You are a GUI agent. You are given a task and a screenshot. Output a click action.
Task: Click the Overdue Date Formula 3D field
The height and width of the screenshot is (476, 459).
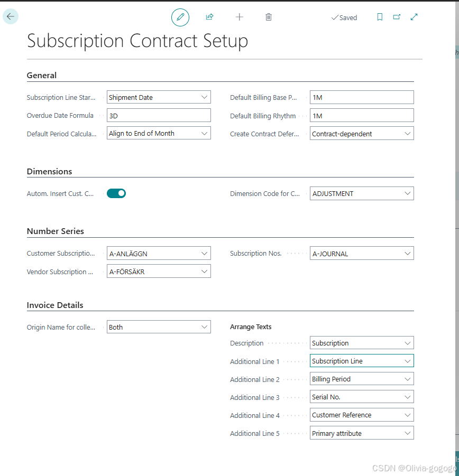point(159,115)
